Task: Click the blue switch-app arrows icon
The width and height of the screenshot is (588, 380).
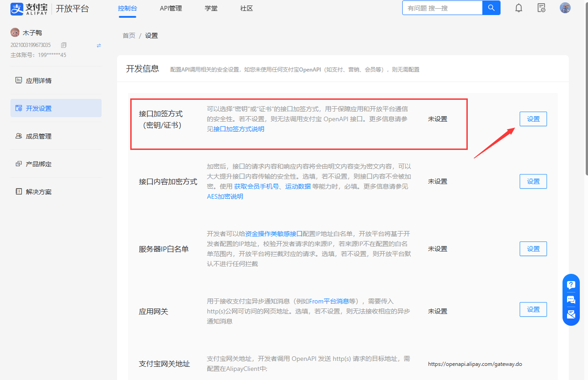Action: point(98,45)
